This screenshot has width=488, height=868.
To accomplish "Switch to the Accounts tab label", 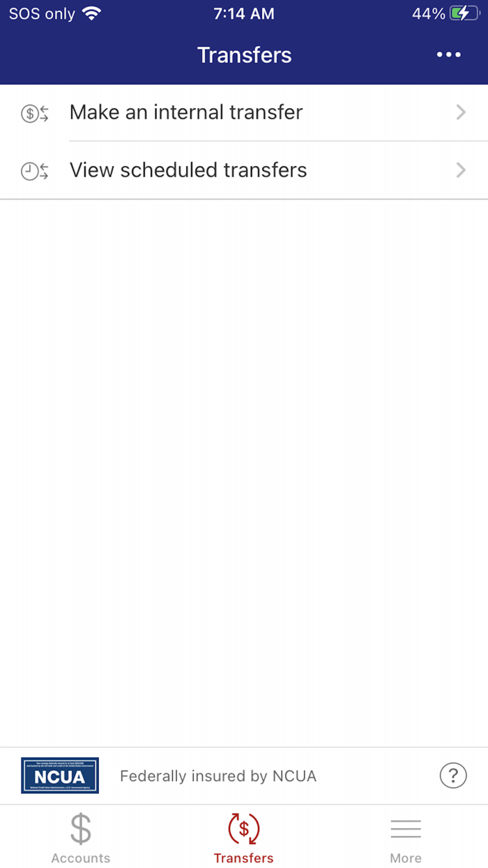I will click(81, 858).
